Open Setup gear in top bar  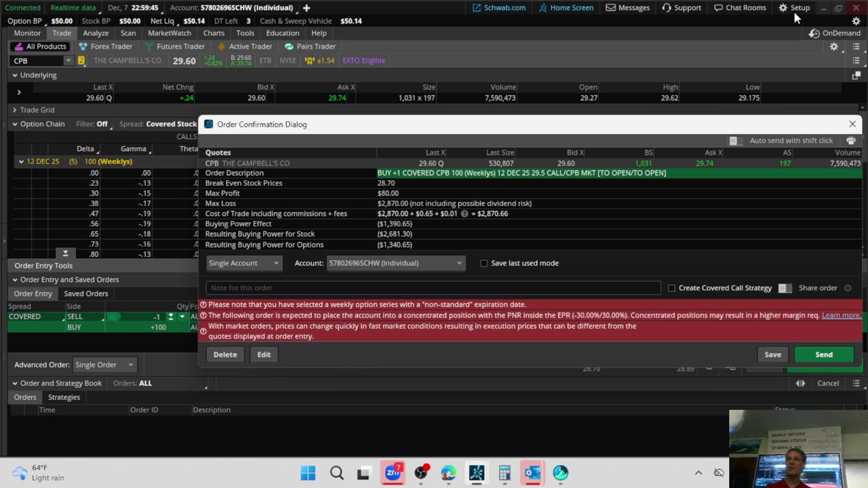click(793, 7)
